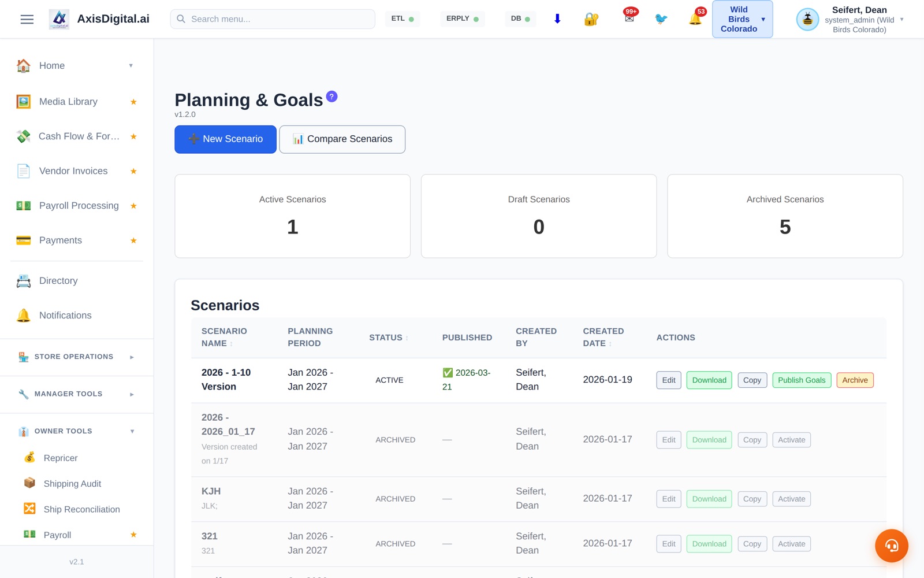Click the blue download arrow icon
This screenshot has width=924, height=578.
tap(557, 19)
